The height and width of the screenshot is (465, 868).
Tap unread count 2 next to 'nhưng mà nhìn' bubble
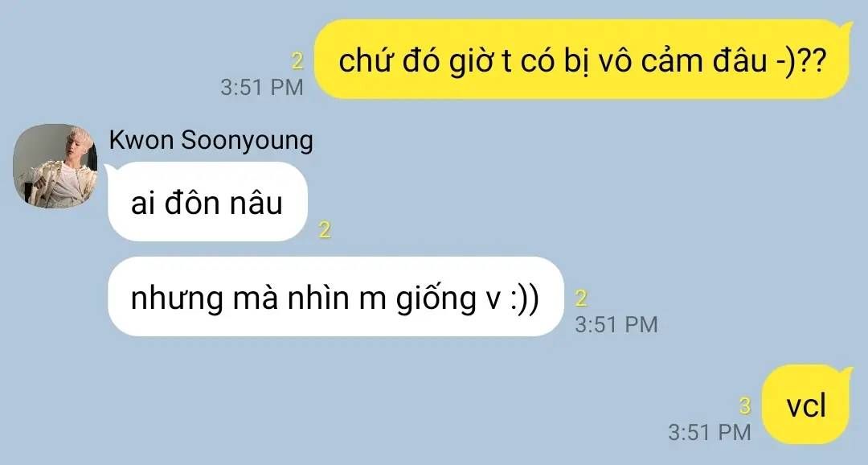coord(581,298)
